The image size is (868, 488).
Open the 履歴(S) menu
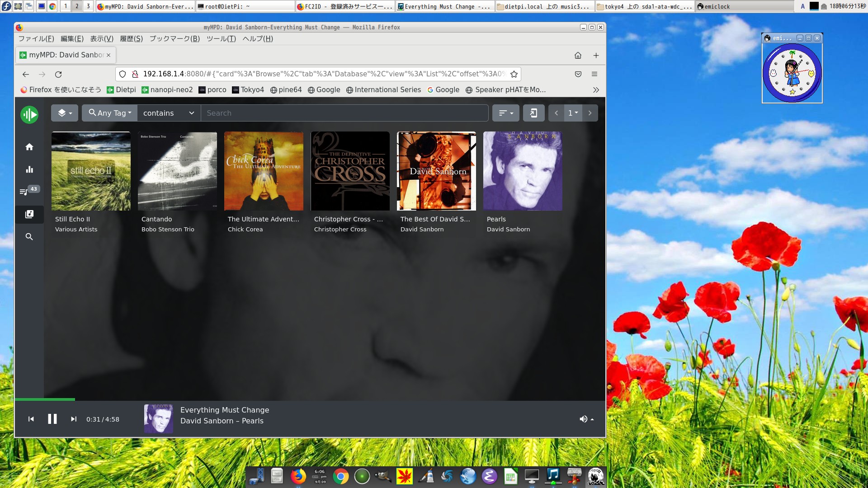coord(131,39)
